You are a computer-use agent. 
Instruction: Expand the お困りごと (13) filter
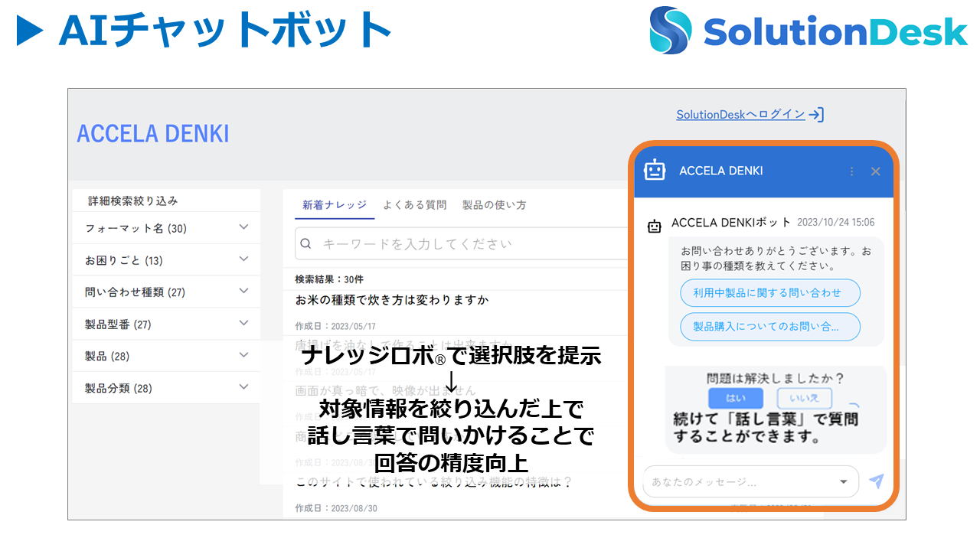pos(166,260)
